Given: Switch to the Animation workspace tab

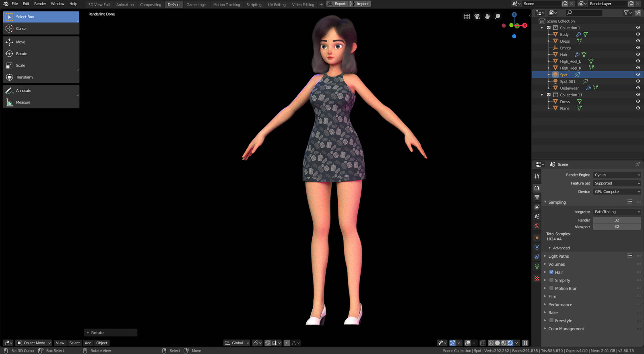Looking at the screenshot, I should [x=125, y=4].
